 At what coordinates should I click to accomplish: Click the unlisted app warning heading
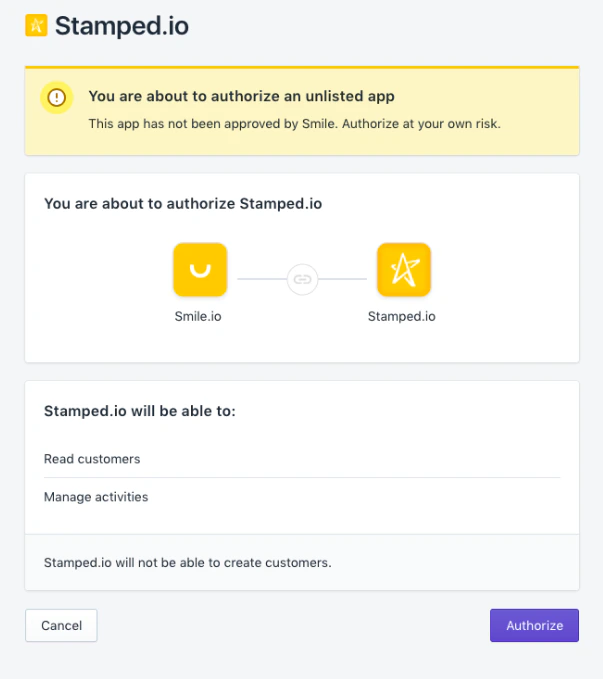(x=241, y=97)
